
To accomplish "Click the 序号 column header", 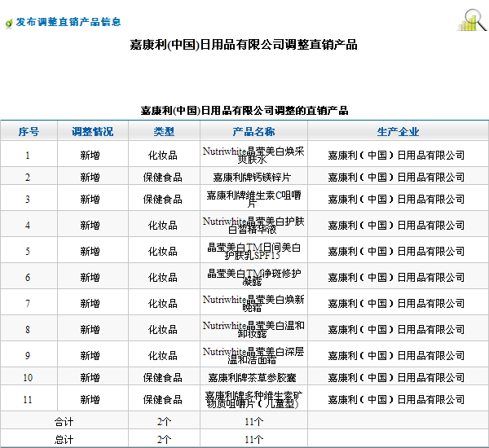I will coord(29,131).
